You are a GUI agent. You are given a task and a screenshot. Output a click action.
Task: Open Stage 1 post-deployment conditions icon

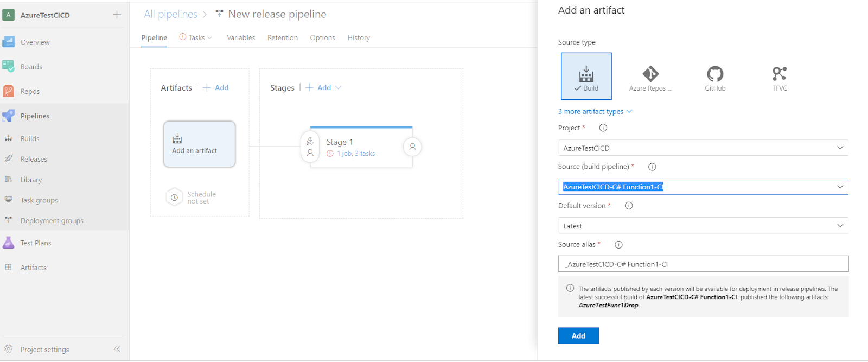[x=412, y=147]
